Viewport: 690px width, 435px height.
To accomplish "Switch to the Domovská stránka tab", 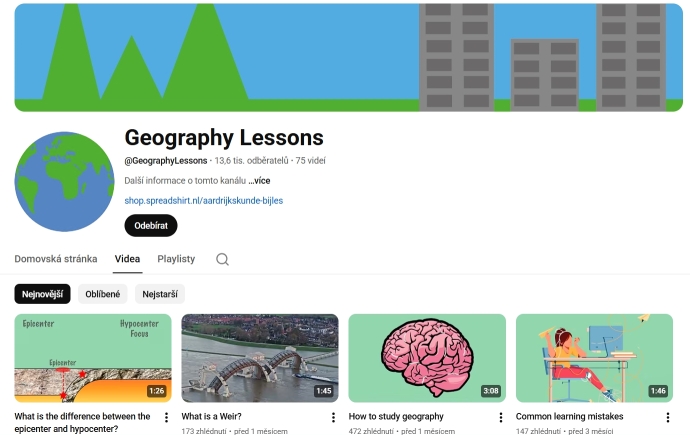I will point(56,259).
